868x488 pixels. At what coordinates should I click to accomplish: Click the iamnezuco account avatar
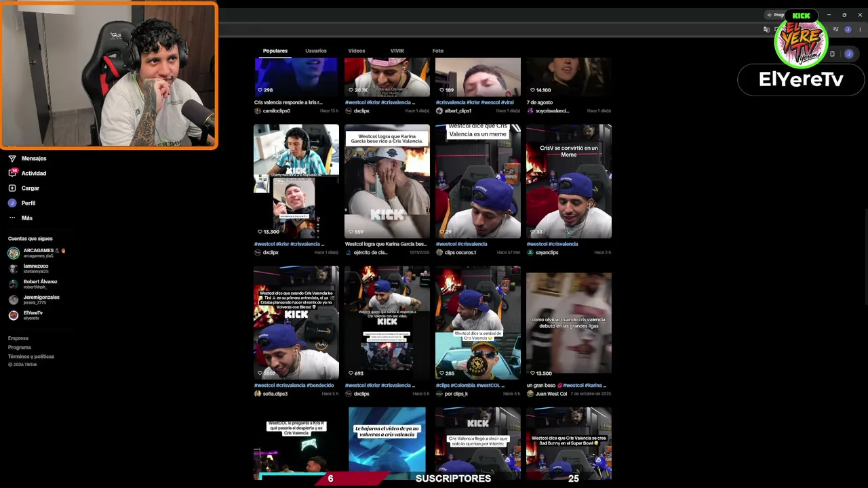tap(14, 268)
